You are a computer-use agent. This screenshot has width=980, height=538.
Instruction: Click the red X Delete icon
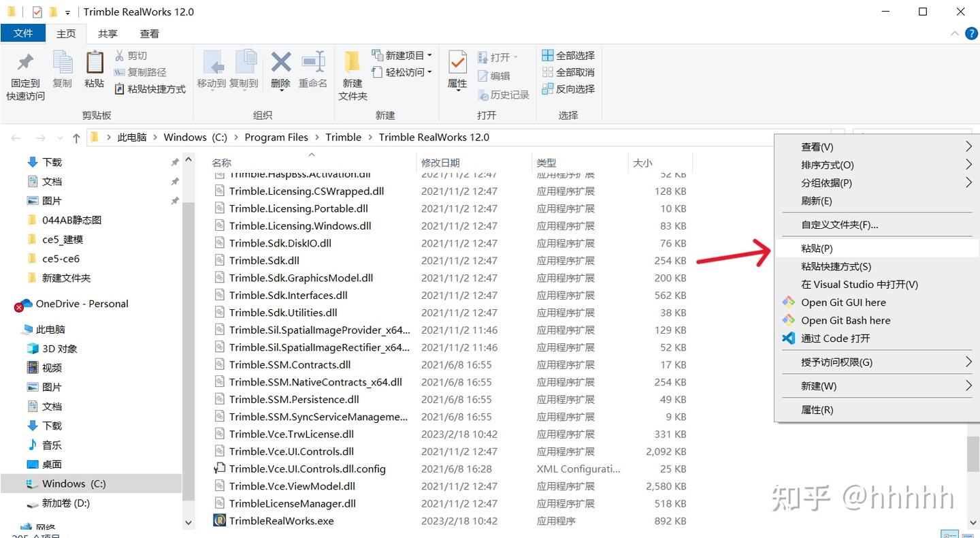[x=280, y=62]
